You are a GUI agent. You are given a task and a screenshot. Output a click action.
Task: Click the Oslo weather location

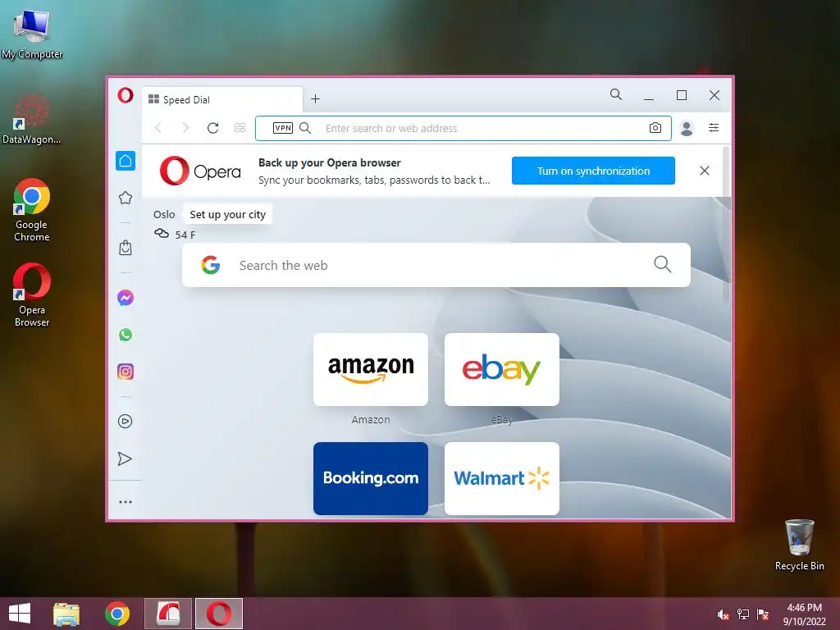point(164,214)
